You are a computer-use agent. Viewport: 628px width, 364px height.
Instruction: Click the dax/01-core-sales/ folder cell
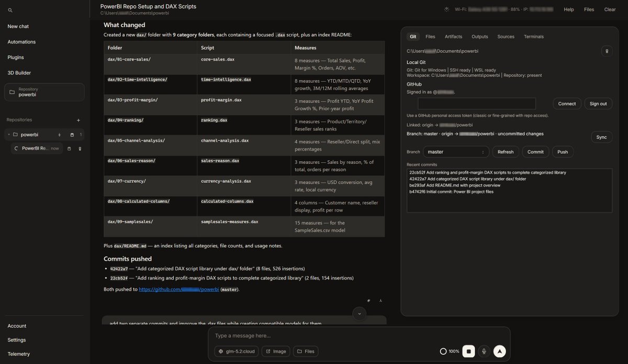[150, 64]
